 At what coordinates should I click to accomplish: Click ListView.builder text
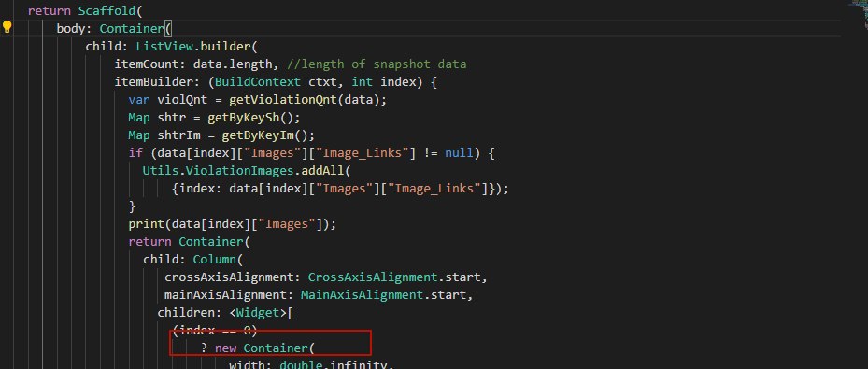pos(193,47)
